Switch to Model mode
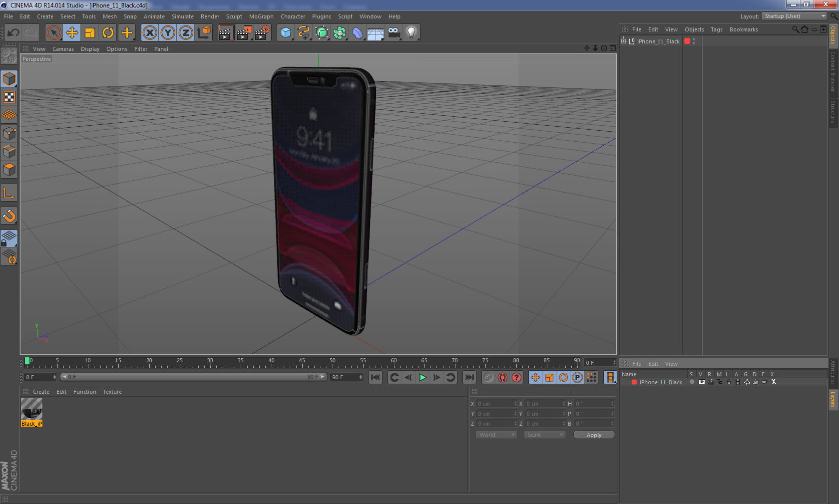Viewport: 839px width, 504px height. pos(9,79)
